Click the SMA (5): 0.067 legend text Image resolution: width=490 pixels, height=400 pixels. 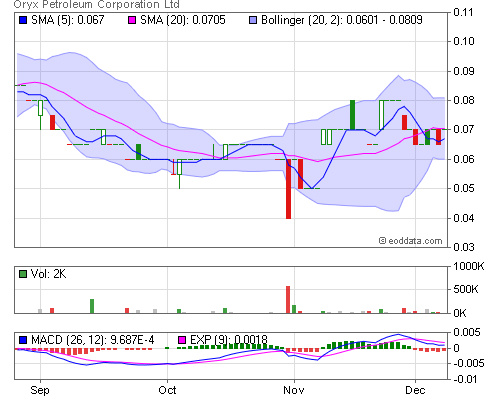68,20
